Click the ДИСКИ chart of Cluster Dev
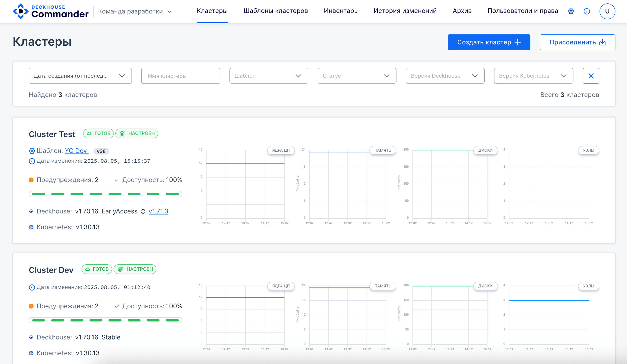The image size is (627, 364). pyautogui.click(x=450, y=315)
